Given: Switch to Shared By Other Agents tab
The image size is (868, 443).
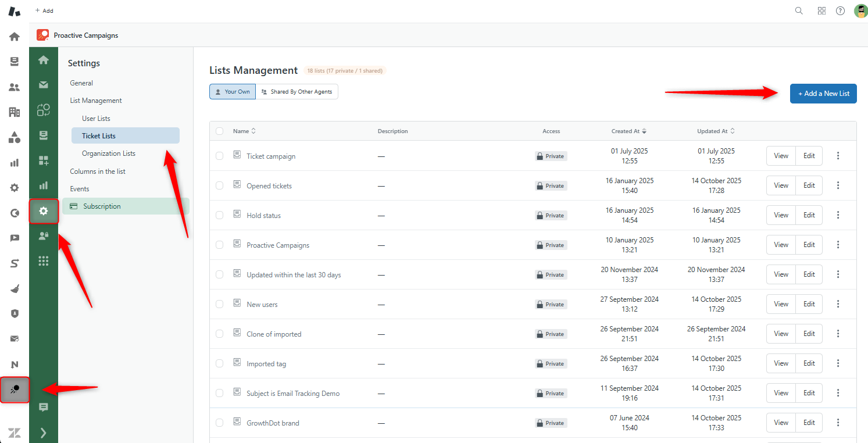Looking at the screenshot, I should [297, 92].
